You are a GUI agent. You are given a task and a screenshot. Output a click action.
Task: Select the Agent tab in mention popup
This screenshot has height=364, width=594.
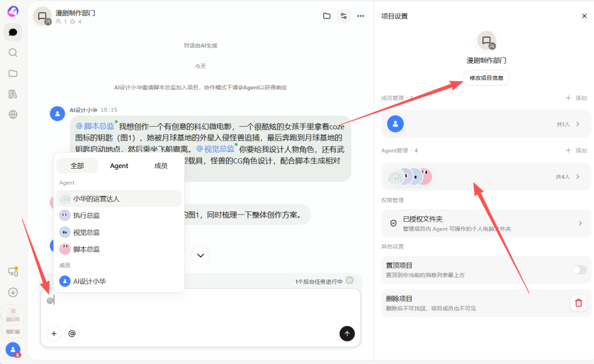click(x=119, y=166)
